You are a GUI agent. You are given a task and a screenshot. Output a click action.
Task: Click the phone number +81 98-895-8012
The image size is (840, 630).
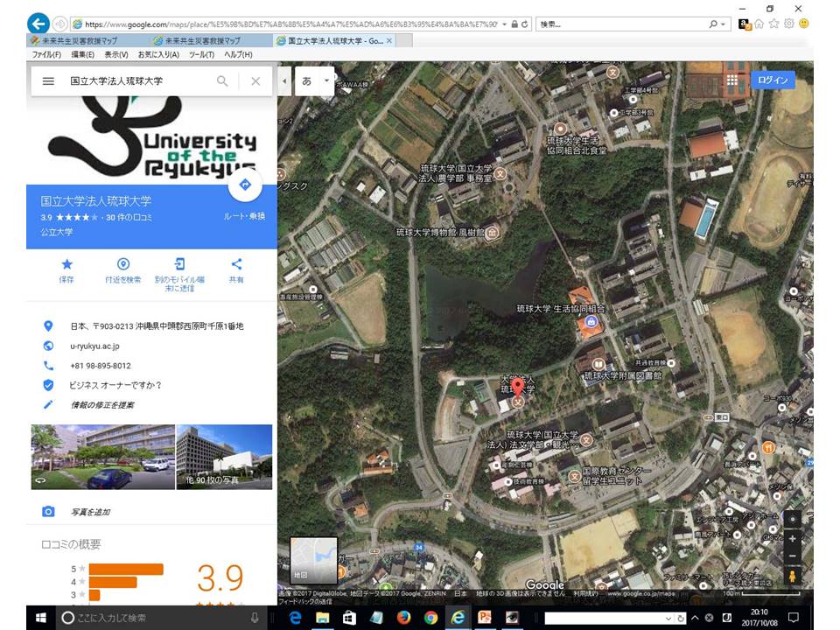(100, 366)
